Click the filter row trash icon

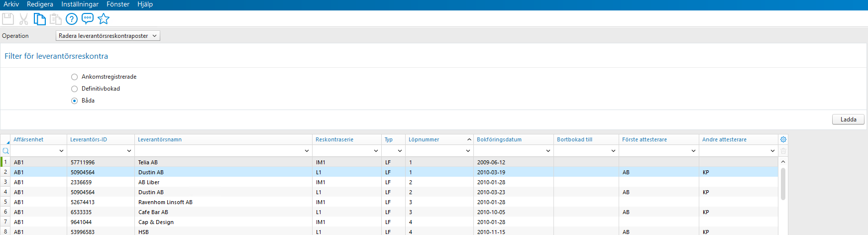(783, 151)
